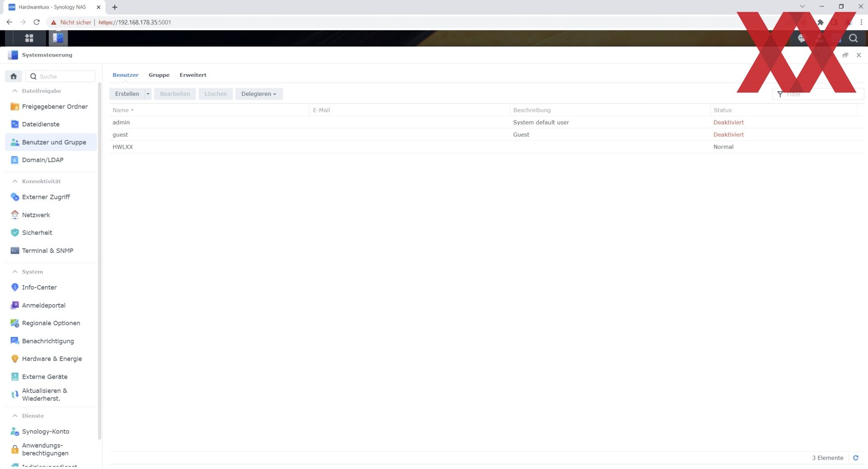
Task: Click the Beschreibung column header
Action: (x=610, y=110)
